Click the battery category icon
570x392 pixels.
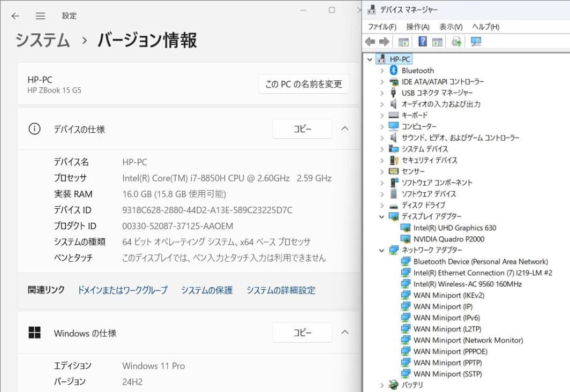pos(393,385)
